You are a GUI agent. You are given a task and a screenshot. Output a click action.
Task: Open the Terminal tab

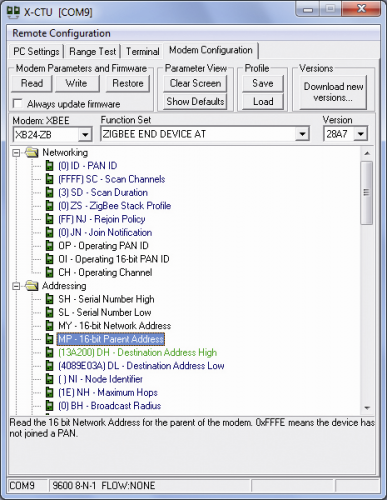(x=143, y=52)
